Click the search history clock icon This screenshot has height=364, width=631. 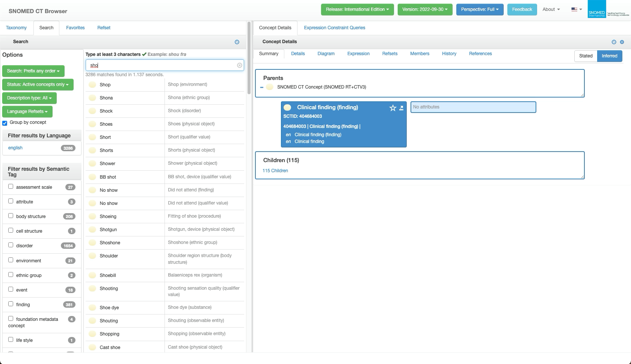(x=237, y=42)
